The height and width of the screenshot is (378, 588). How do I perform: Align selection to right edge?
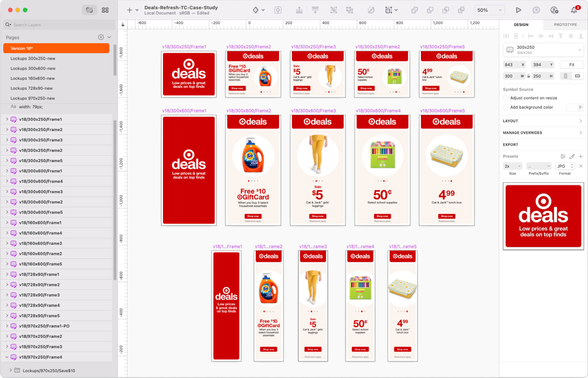551,36
